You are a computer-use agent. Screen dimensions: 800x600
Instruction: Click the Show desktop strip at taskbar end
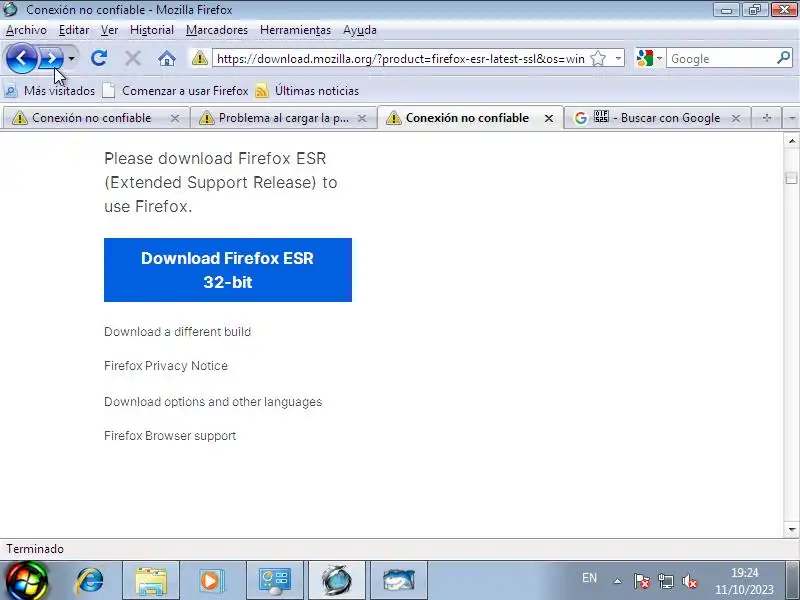793,581
